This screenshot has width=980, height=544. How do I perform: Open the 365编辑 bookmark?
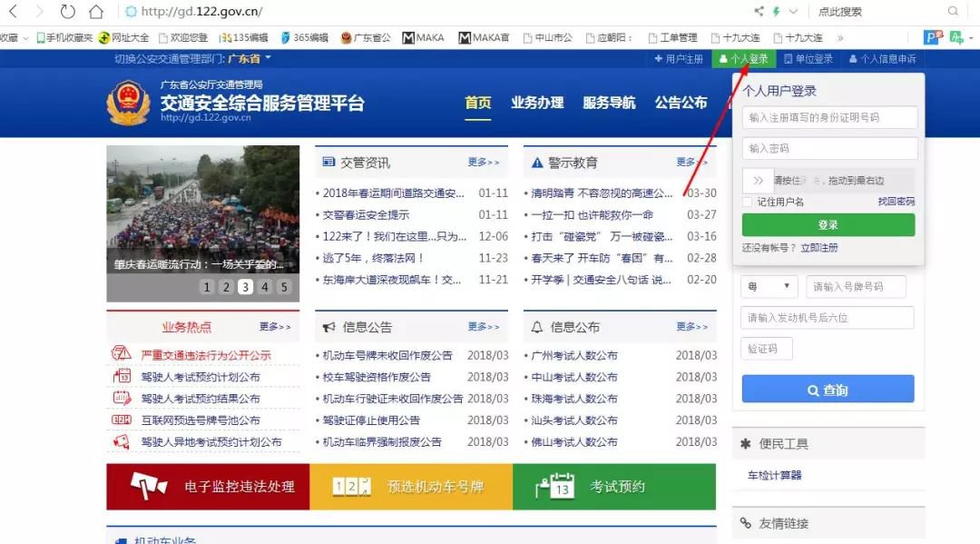(x=304, y=37)
